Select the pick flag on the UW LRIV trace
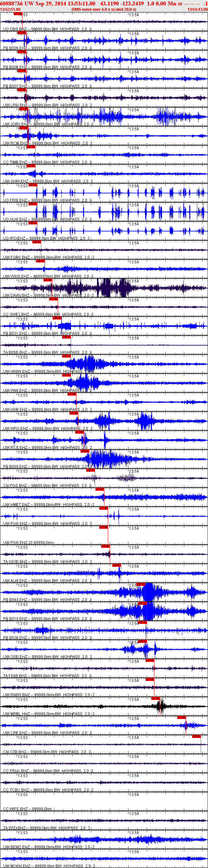The height and width of the screenshot is (868, 208). (22, 90)
